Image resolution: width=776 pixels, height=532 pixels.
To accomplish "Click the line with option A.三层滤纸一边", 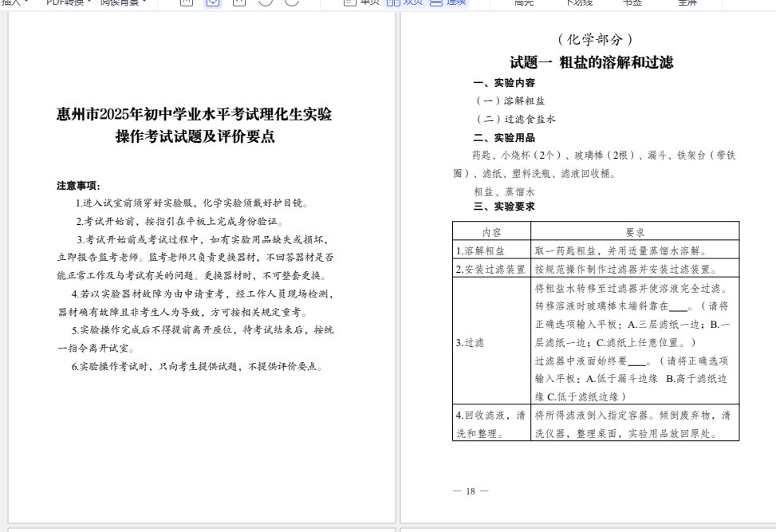I will tap(632, 325).
